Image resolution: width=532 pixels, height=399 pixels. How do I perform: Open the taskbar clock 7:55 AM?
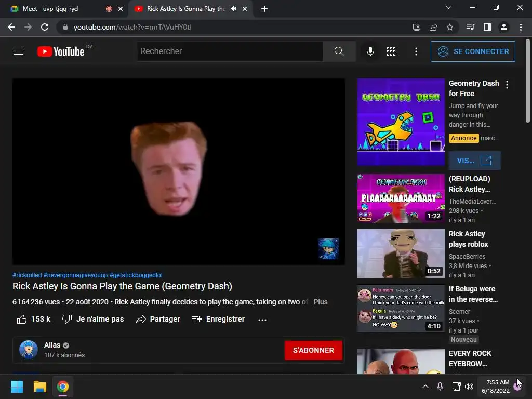click(x=496, y=387)
